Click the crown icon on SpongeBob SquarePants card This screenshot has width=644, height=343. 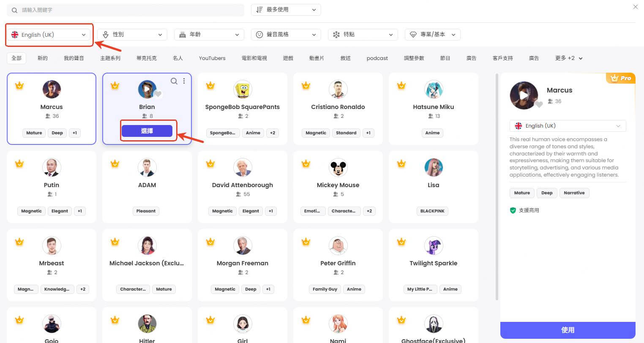[x=210, y=86]
